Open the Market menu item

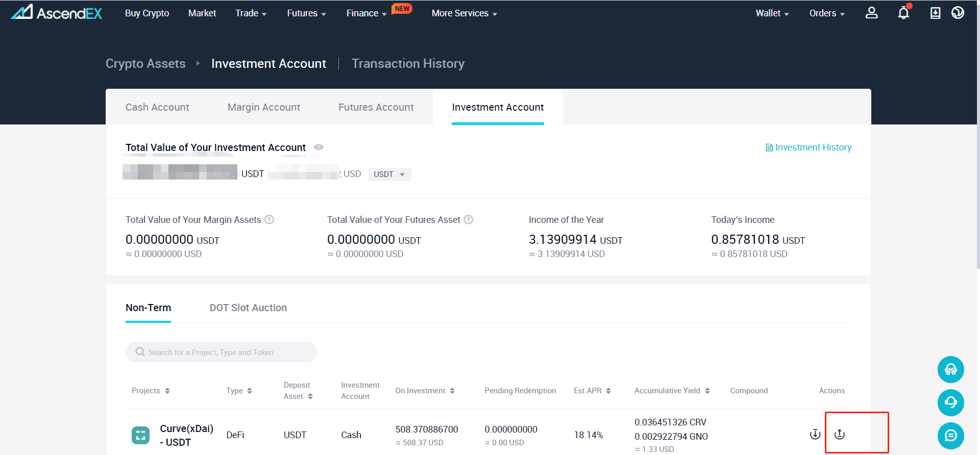pos(202,13)
